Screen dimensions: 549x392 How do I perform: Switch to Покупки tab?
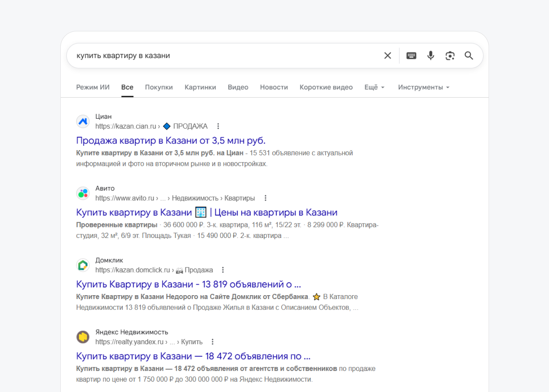pyautogui.click(x=159, y=87)
